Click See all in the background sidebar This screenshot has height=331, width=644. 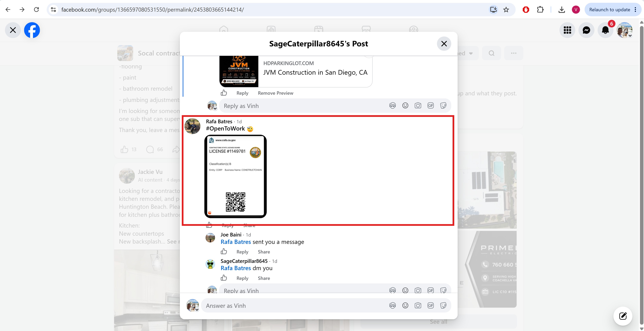tap(438, 322)
